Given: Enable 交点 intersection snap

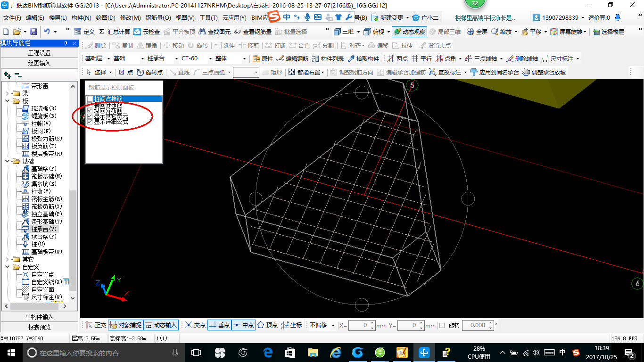Looking at the screenshot, I should point(195,325).
